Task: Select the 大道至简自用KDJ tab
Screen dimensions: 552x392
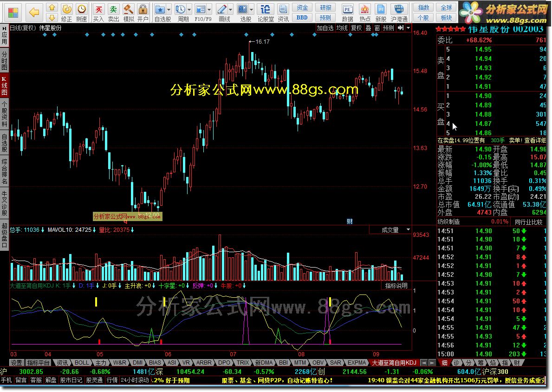Action: 394,362
